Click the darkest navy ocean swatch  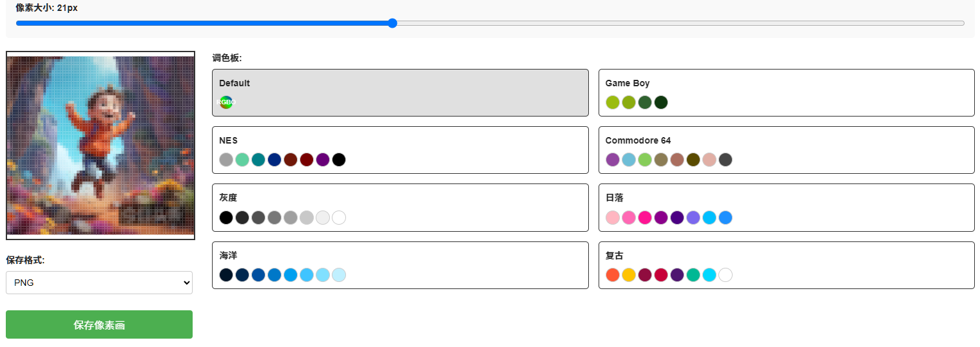(x=226, y=275)
